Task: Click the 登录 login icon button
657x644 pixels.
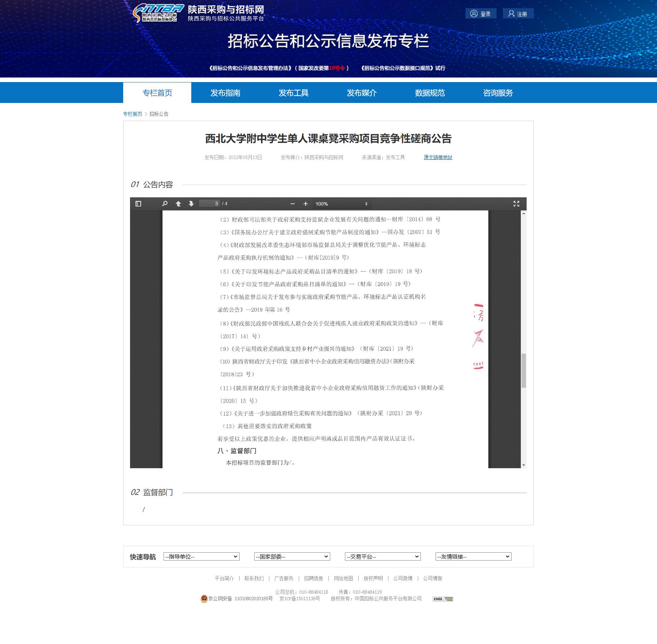Action: click(x=481, y=14)
